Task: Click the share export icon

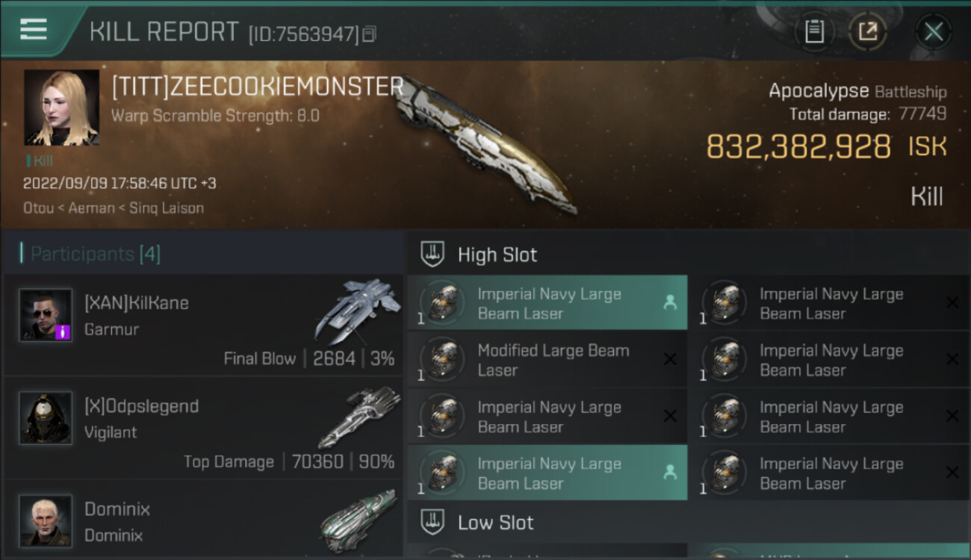Action: click(867, 31)
